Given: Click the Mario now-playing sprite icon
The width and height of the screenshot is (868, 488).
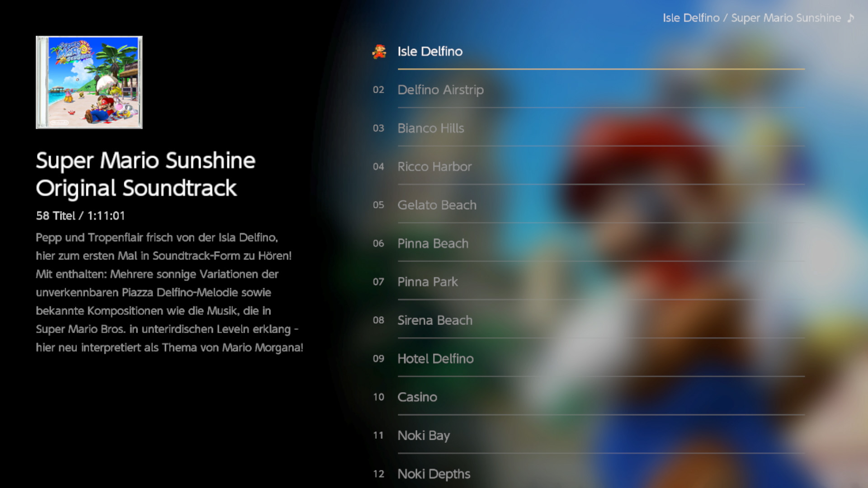Looking at the screenshot, I should (x=379, y=52).
